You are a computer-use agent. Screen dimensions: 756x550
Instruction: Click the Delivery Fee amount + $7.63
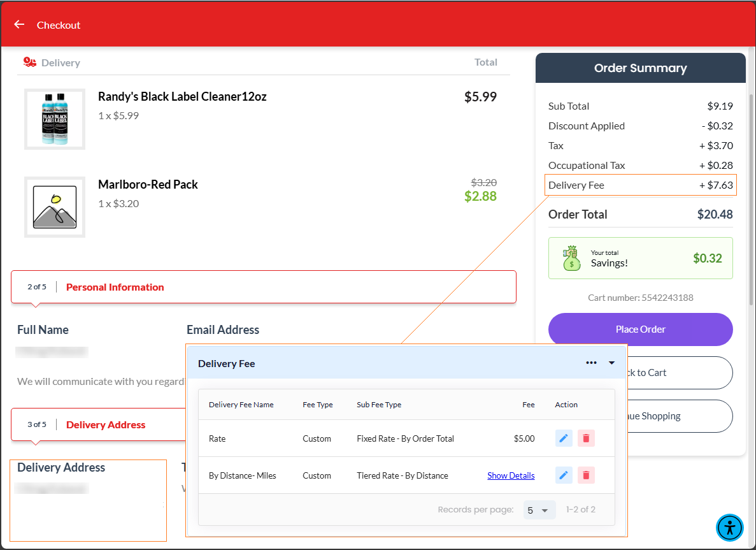[x=716, y=185]
